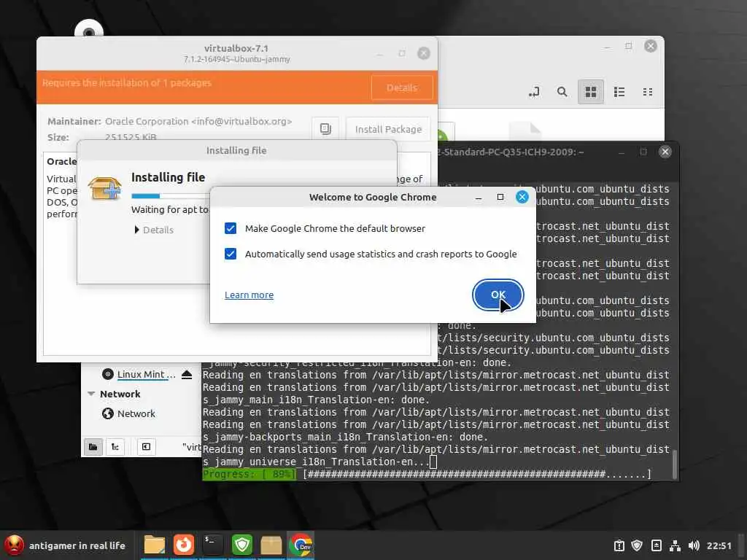The height and width of the screenshot is (560, 747).
Task: Switch file manager to compact view
Action: 648,92
